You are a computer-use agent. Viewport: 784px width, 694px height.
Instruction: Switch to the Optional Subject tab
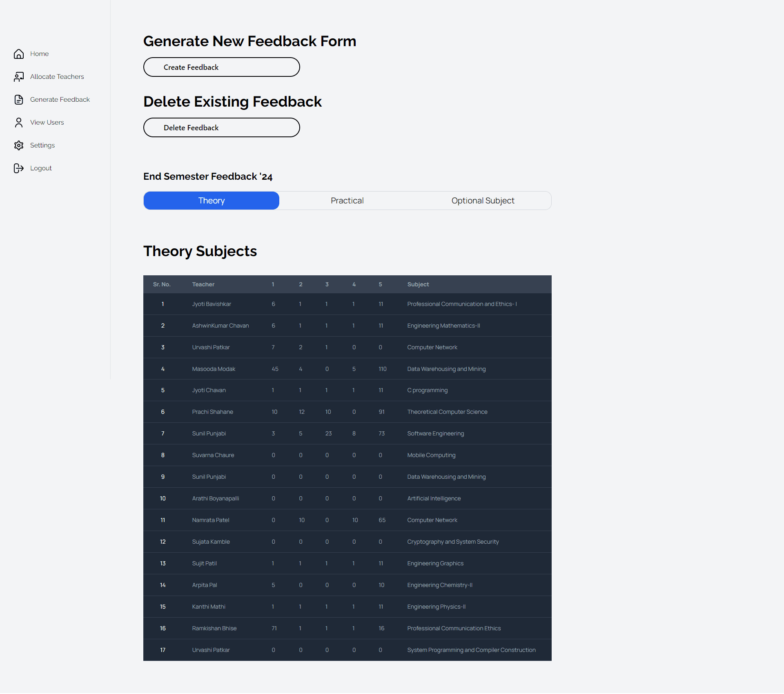click(x=483, y=201)
